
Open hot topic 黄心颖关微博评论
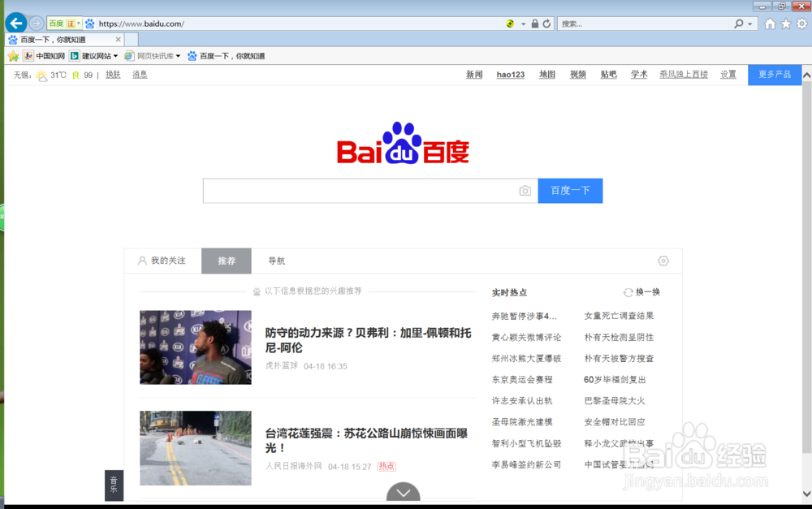pos(526,337)
